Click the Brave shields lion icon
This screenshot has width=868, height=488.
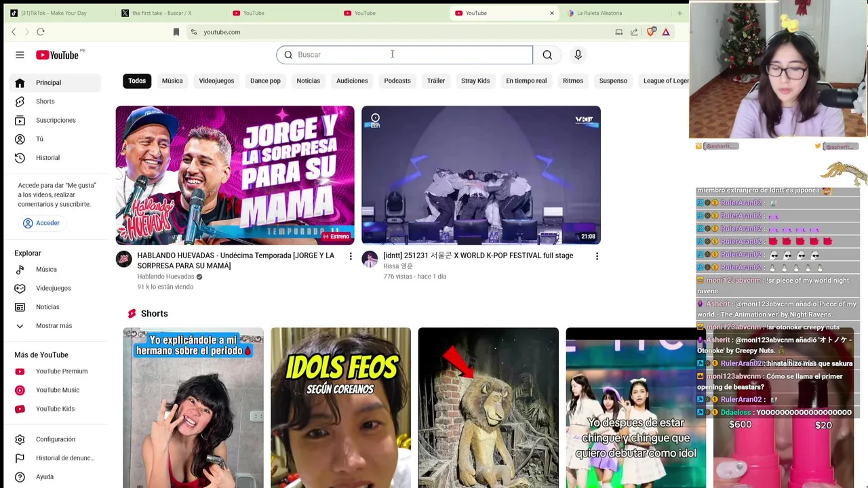[651, 32]
